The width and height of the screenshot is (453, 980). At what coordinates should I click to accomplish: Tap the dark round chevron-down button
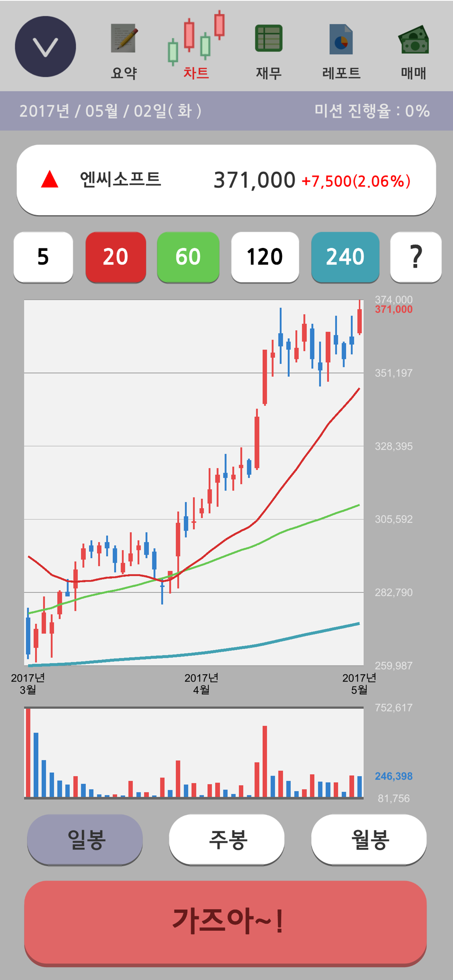(x=46, y=47)
